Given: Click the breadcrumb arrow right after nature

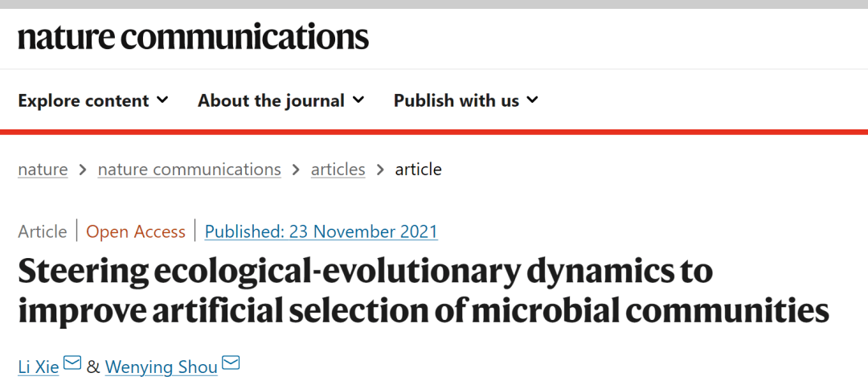Looking at the screenshot, I should [84, 170].
